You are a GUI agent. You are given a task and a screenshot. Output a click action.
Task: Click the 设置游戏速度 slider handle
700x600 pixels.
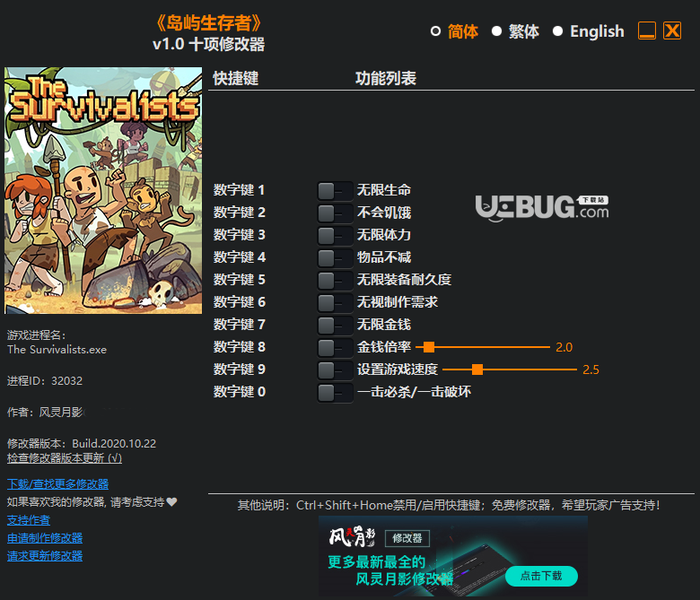(x=477, y=370)
